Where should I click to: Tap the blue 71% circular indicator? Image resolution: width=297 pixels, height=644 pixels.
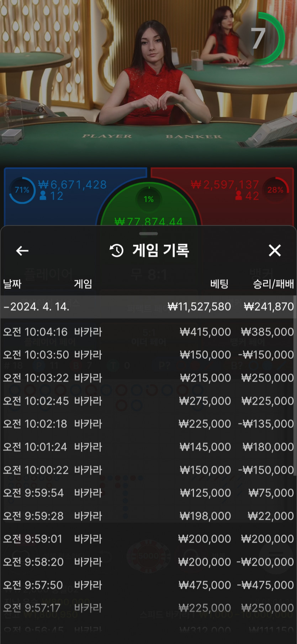click(x=22, y=190)
